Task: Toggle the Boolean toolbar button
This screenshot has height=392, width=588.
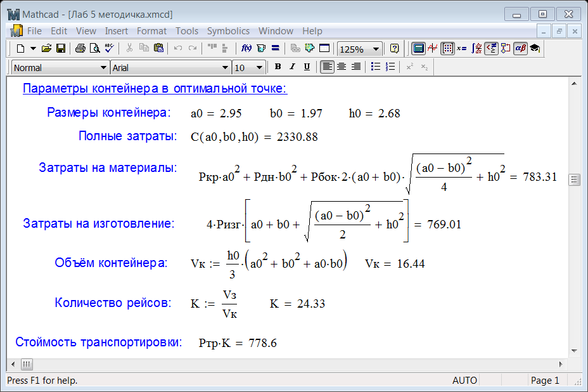Action: pyautogui.click(x=491, y=48)
